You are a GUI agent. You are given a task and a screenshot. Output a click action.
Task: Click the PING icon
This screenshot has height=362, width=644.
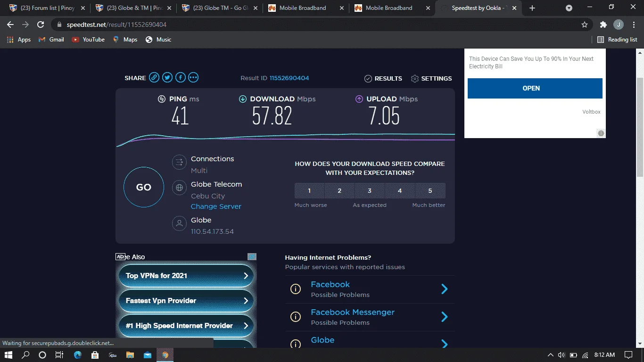click(x=161, y=99)
